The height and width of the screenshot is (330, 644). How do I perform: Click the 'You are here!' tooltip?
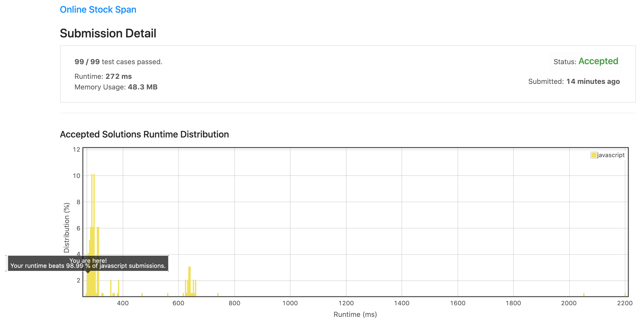tap(88, 263)
